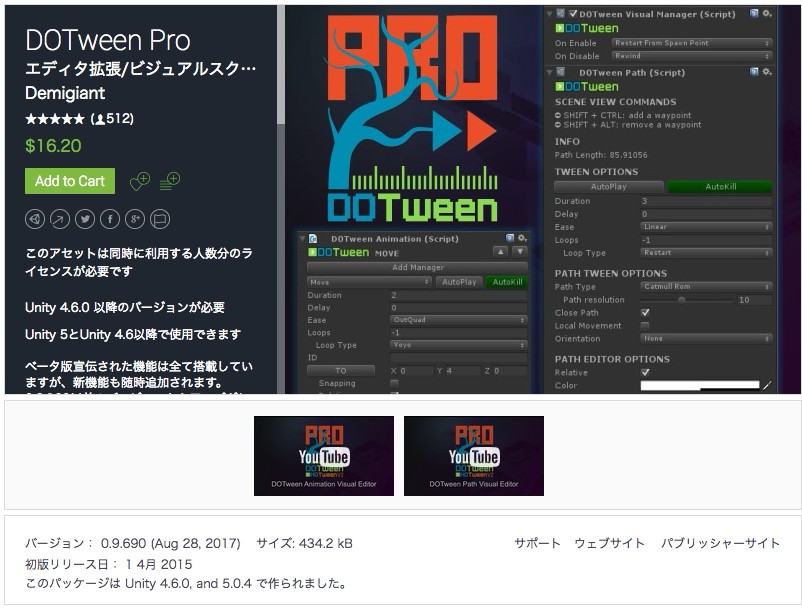Click the color picker eyedropper icon
This screenshot has height=611, width=802.
point(767,386)
